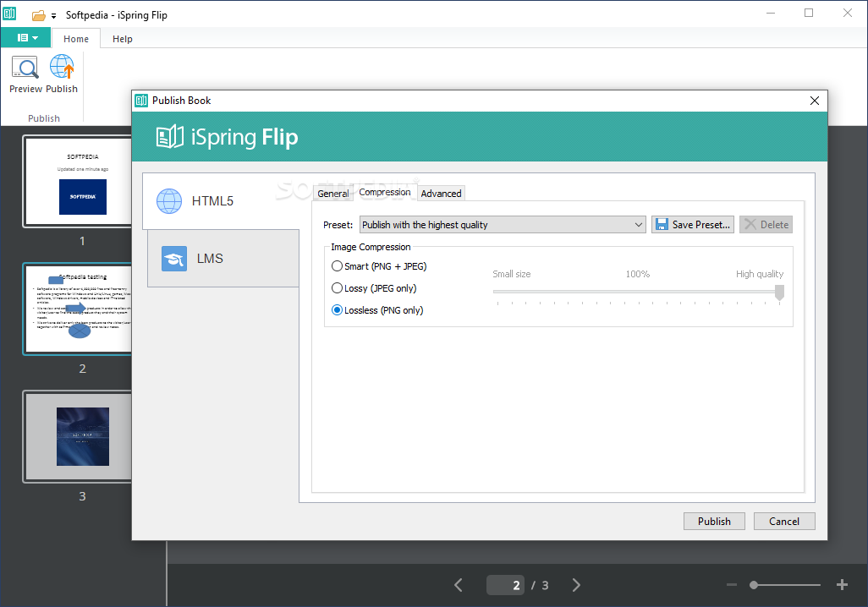The image size is (868, 607).
Task: Select the Compression tab
Action: coord(385,192)
